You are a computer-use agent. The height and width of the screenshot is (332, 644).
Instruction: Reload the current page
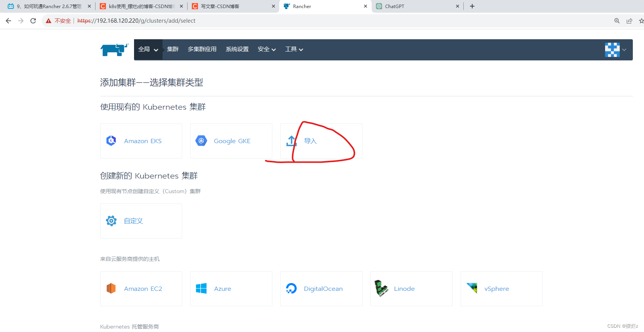[33, 21]
